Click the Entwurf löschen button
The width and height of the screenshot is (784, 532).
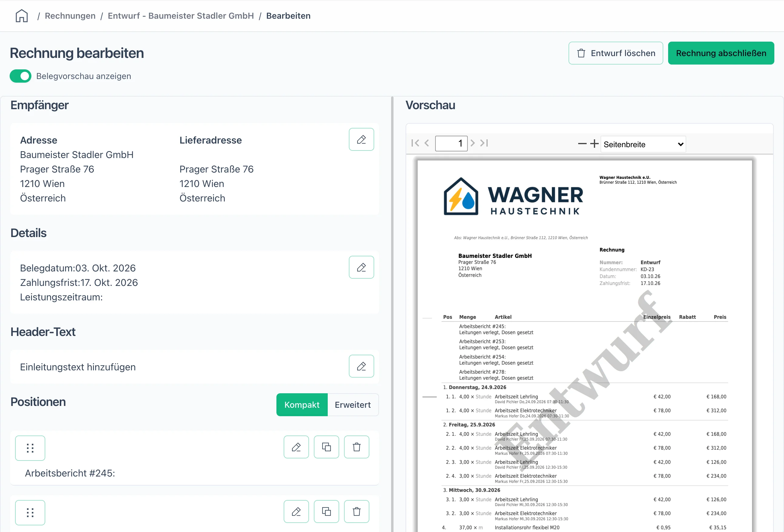coord(616,53)
